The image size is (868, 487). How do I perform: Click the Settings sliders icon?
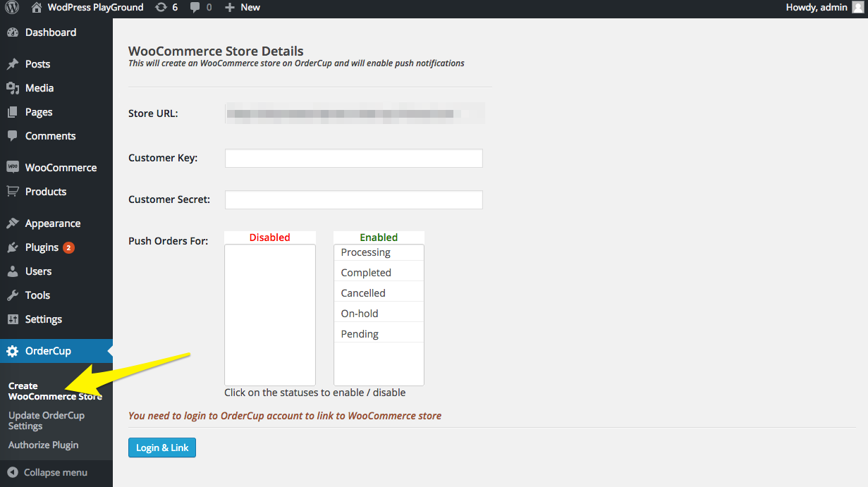click(13, 319)
